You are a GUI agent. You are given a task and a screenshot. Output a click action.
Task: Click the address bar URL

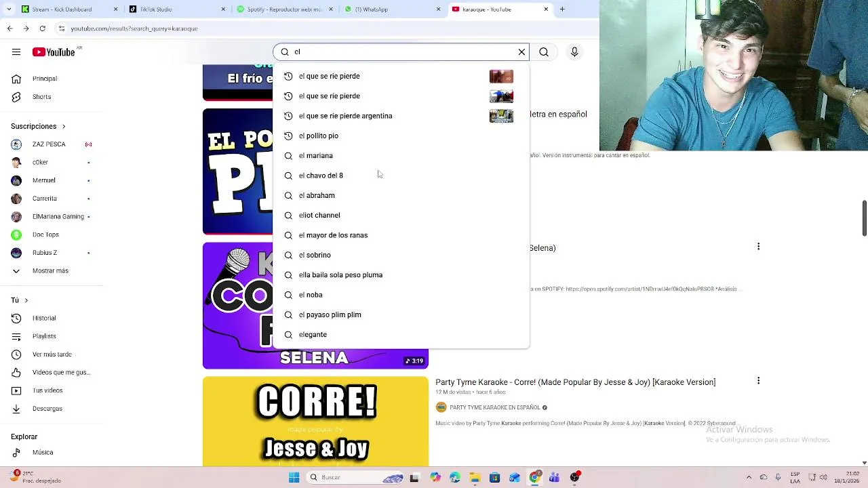pos(134,28)
